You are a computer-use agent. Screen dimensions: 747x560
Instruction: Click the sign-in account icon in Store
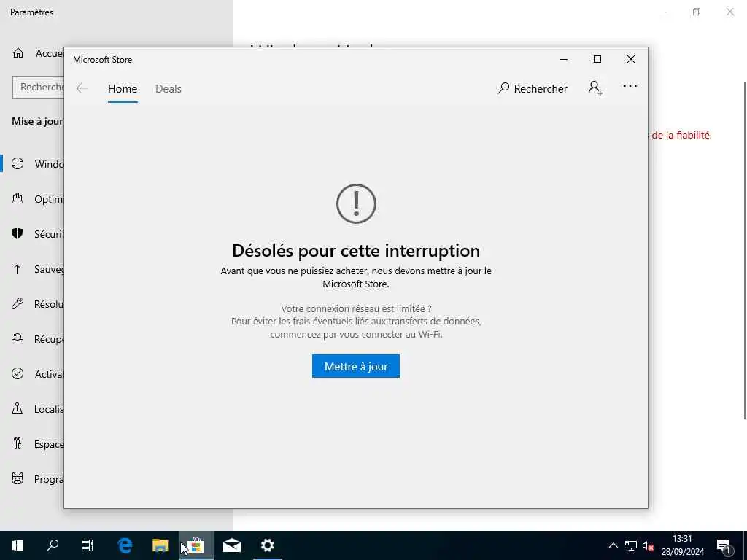pos(595,88)
